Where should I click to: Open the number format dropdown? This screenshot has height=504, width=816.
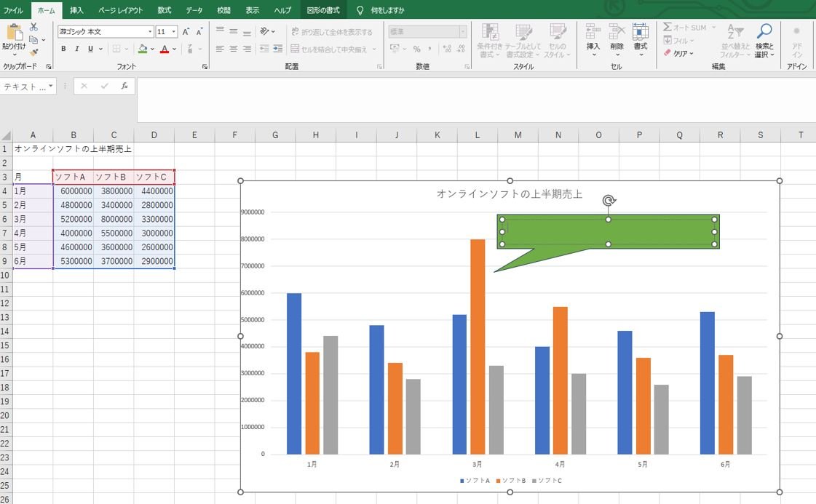463,32
